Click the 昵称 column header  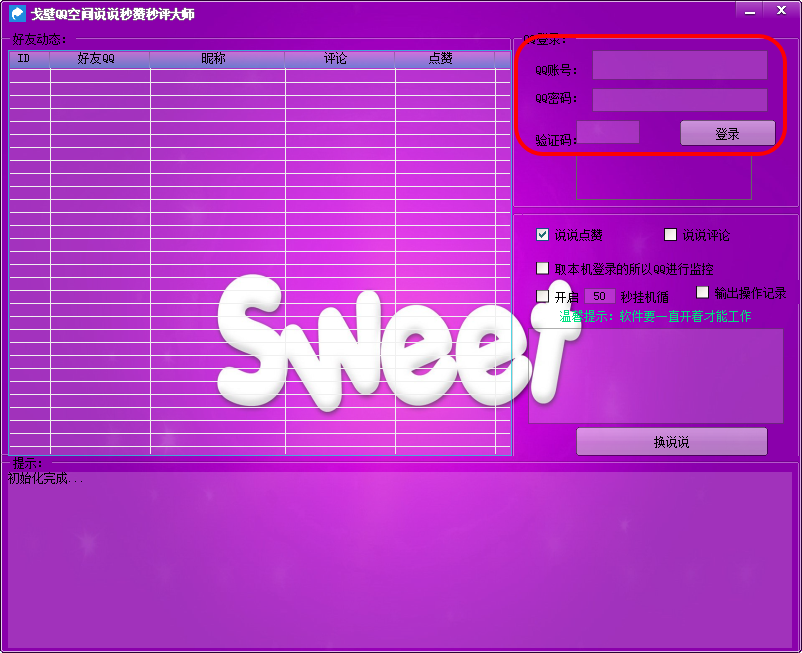217,59
